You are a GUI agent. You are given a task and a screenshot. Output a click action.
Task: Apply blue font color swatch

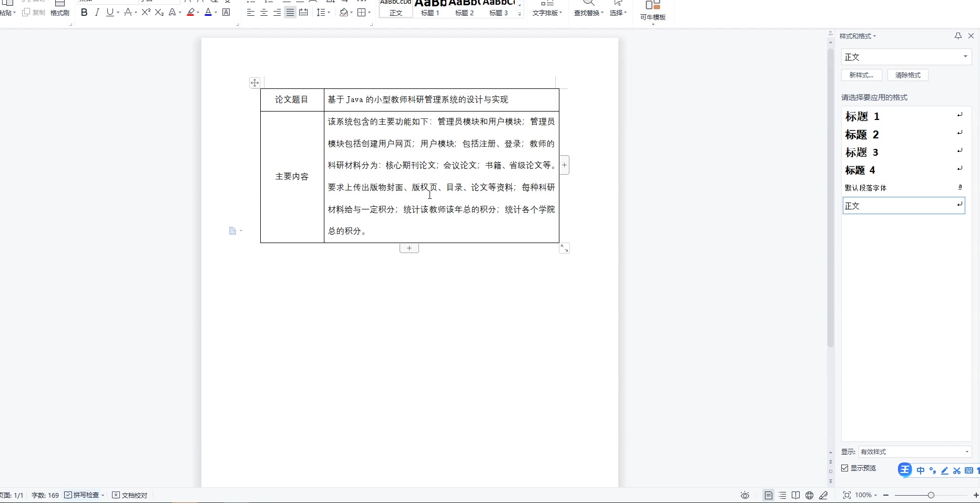point(208,12)
